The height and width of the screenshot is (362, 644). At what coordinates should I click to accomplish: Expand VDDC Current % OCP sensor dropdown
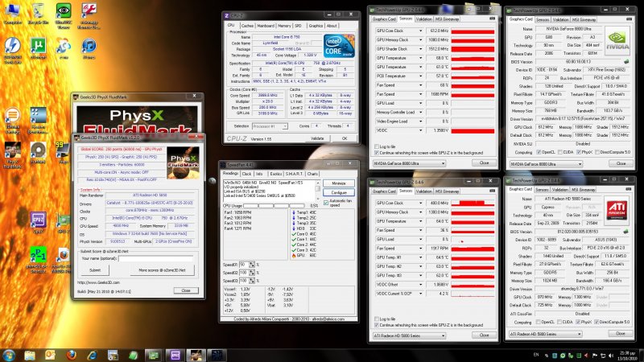(x=420, y=294)
